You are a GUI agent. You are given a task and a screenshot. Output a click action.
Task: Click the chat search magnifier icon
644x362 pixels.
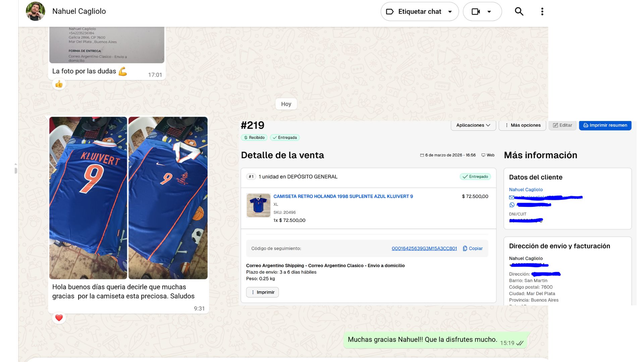(519, 11)
